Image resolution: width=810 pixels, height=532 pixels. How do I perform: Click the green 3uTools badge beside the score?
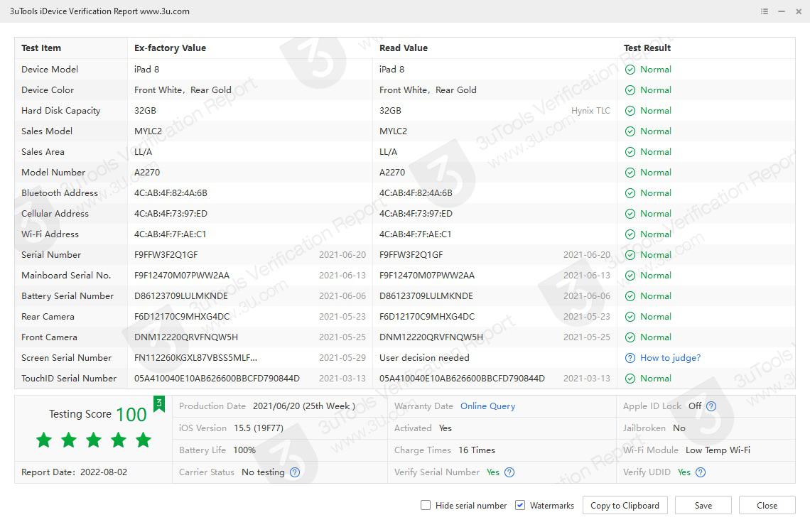(x=159, y=403)
